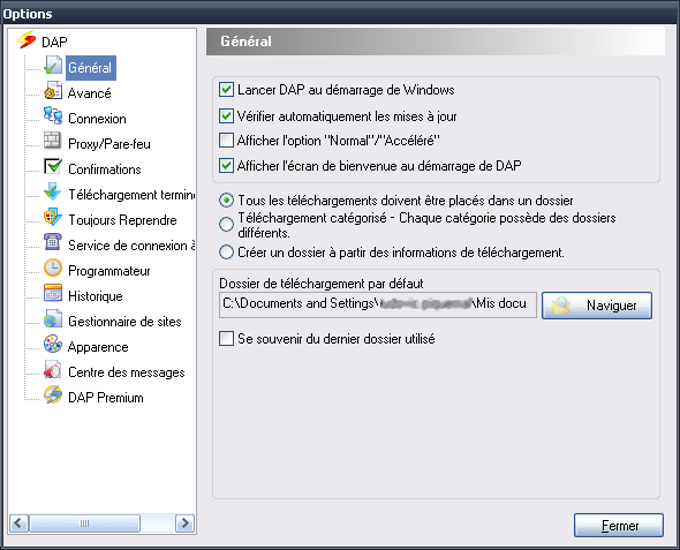Enable Afficher l'option Normal/Accéléré checkbox
The width and height of the screenshot is (680, 550).
[226, 141]
